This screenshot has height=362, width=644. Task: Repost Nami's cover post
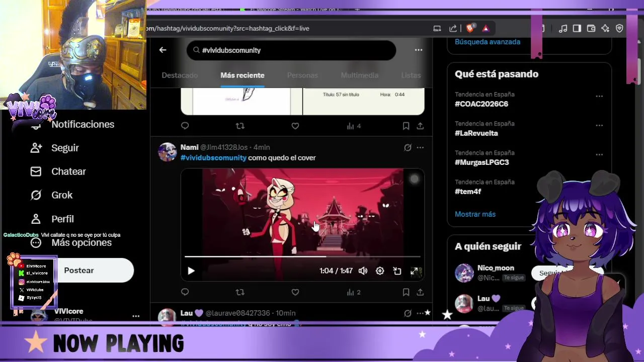240,292
